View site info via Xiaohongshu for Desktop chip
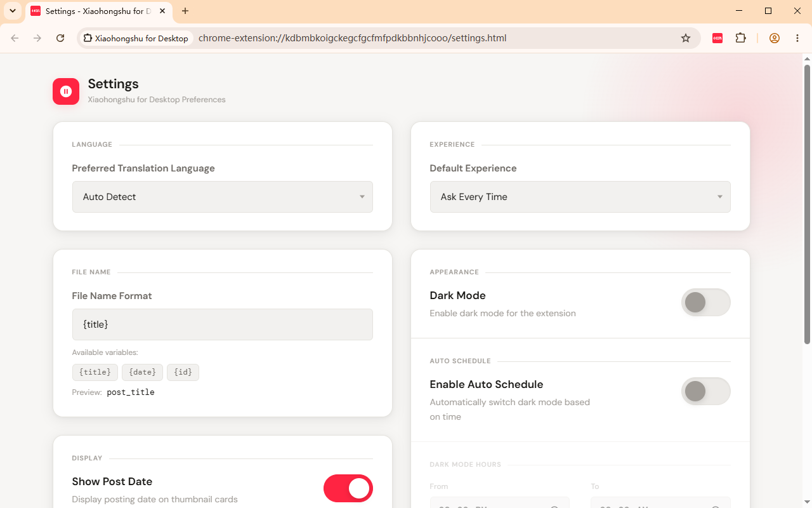The image size is (812, 508). [136, 38]
